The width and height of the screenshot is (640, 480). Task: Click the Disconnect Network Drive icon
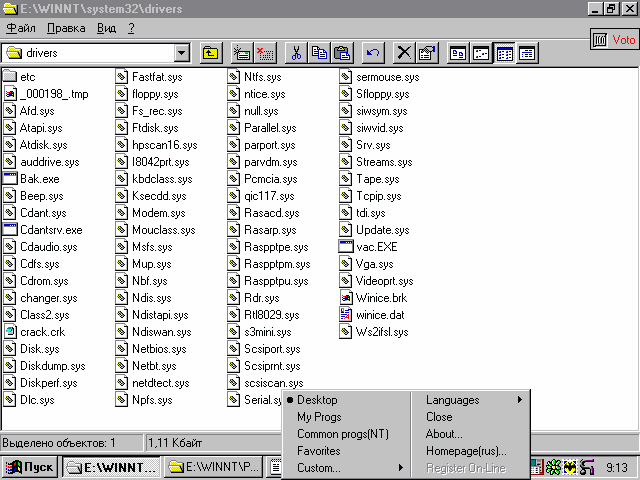pos(265,53)
